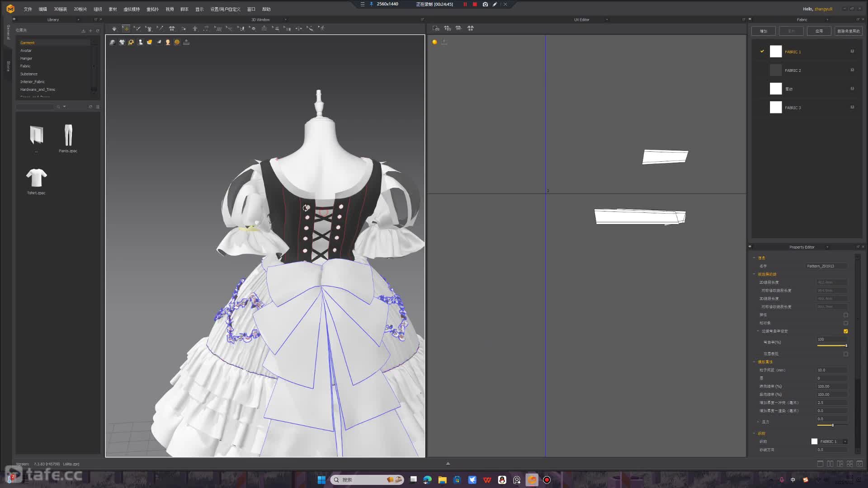Expand the 压力 pressure group
This screenshot has height=488, width=868.
pos(758,422)
